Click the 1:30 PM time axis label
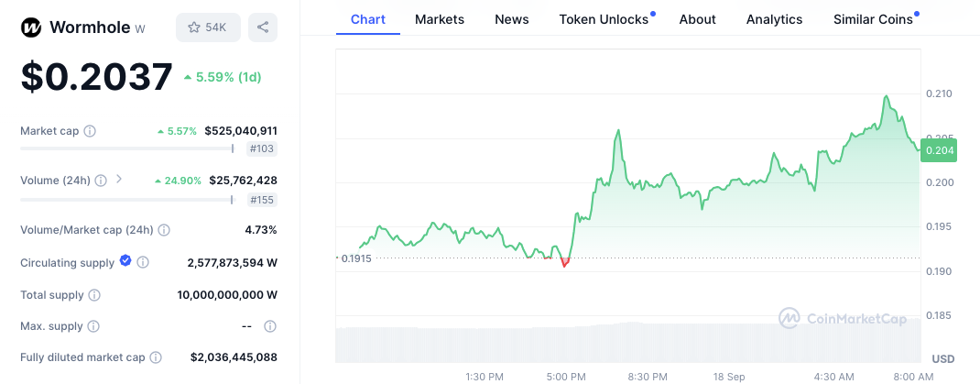This screenshot has height=384, width=980. tap(485, 377)
